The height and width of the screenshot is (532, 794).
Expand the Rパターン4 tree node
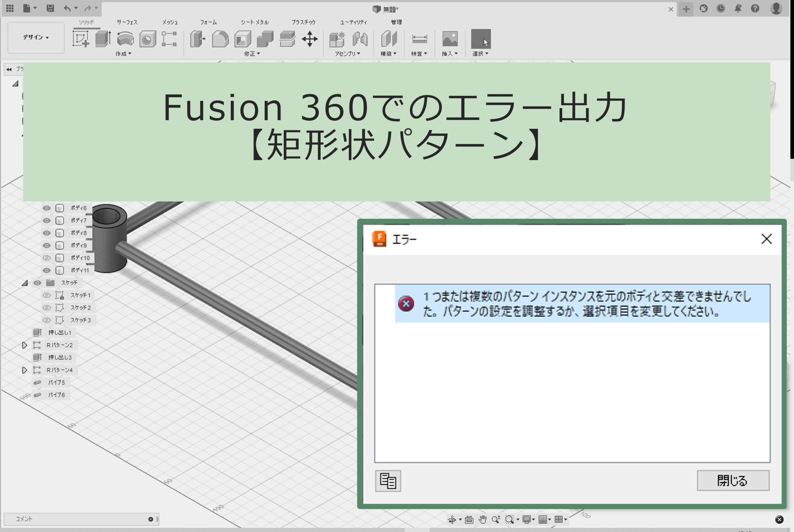click(25, 370)
